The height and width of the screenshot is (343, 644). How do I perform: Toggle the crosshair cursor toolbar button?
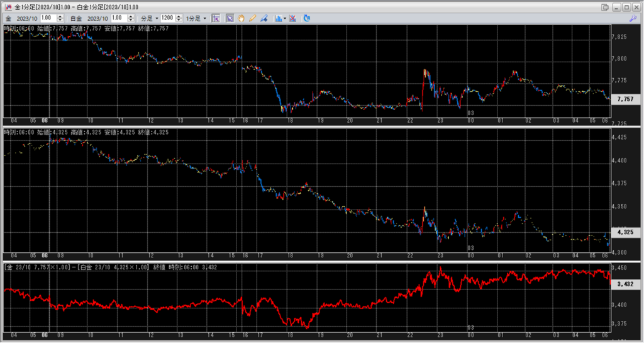216,18
